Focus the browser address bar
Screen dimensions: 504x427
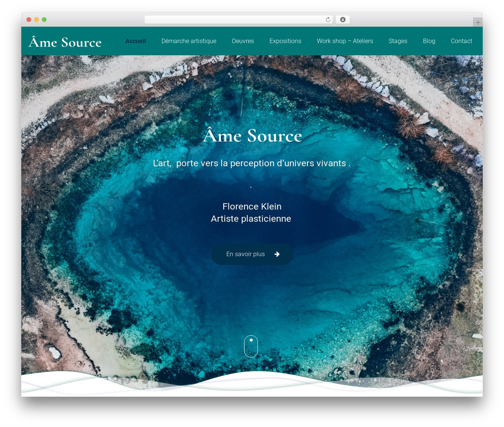pyautogui.click(x=238, y=20)
